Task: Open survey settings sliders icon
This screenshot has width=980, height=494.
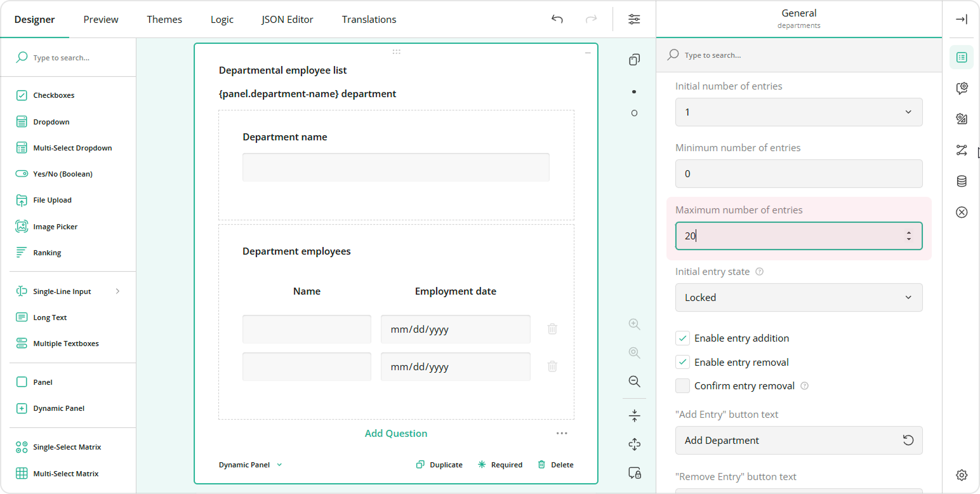Action: tap(634, 19)
